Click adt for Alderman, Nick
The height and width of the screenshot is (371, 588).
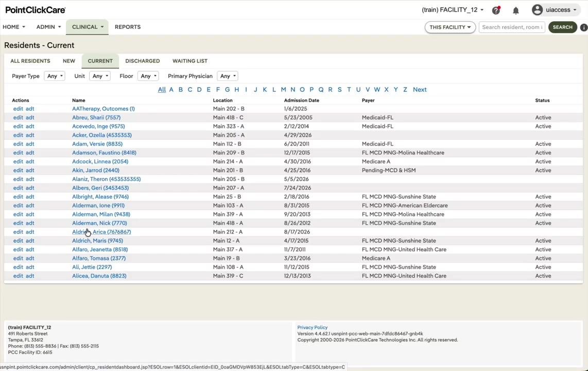(30, 223)
